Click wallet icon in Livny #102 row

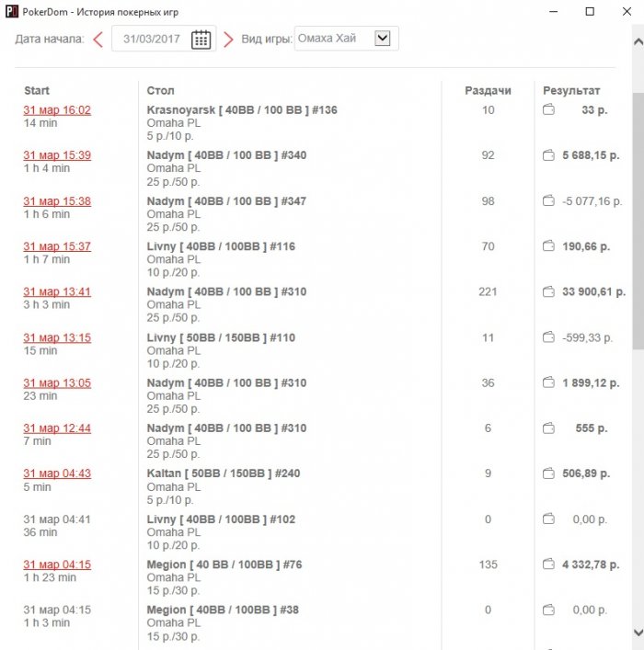pyautogui.click(x=548, y=519)
